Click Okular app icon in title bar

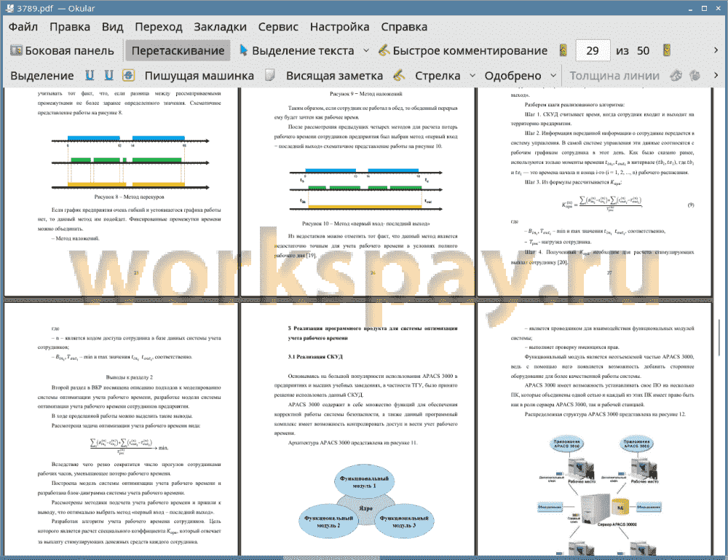(x=9, y=8)
